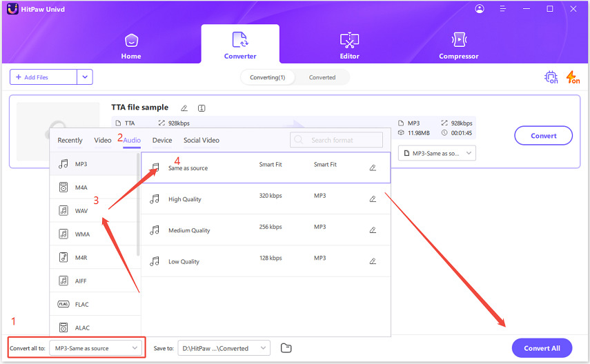Click the TTA file thumbnail
The height and width of the screenshot is (364, 590).
(x=58, y=132)
